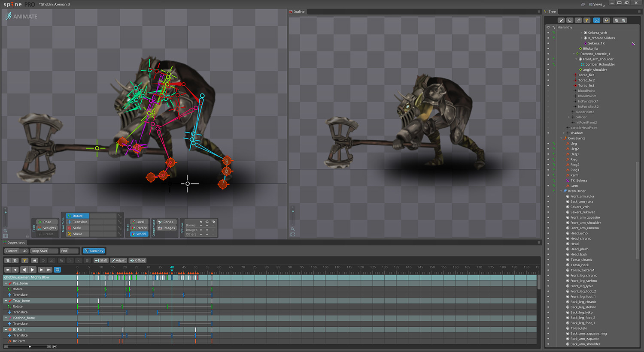Select the Pose tool
The image size is (644, 352).
click(47, 222)
